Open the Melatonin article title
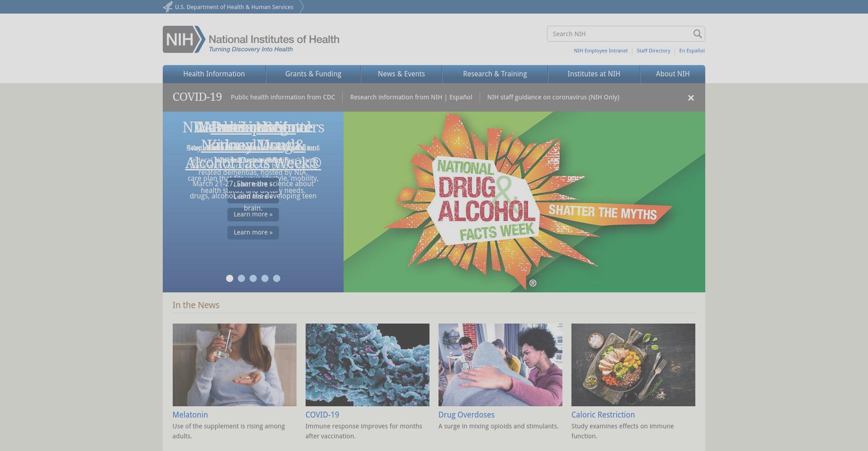The height and width of the screenshot is (451, 868). click(190, 415)
